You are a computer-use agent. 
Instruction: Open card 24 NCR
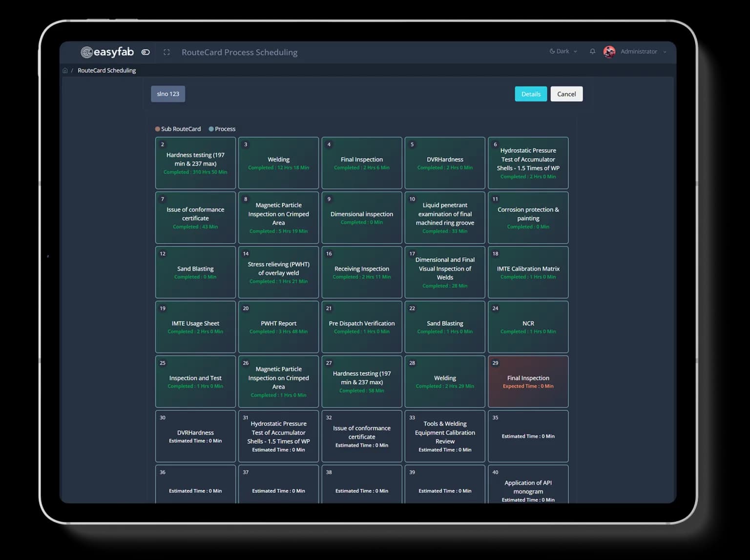[528, 327]
